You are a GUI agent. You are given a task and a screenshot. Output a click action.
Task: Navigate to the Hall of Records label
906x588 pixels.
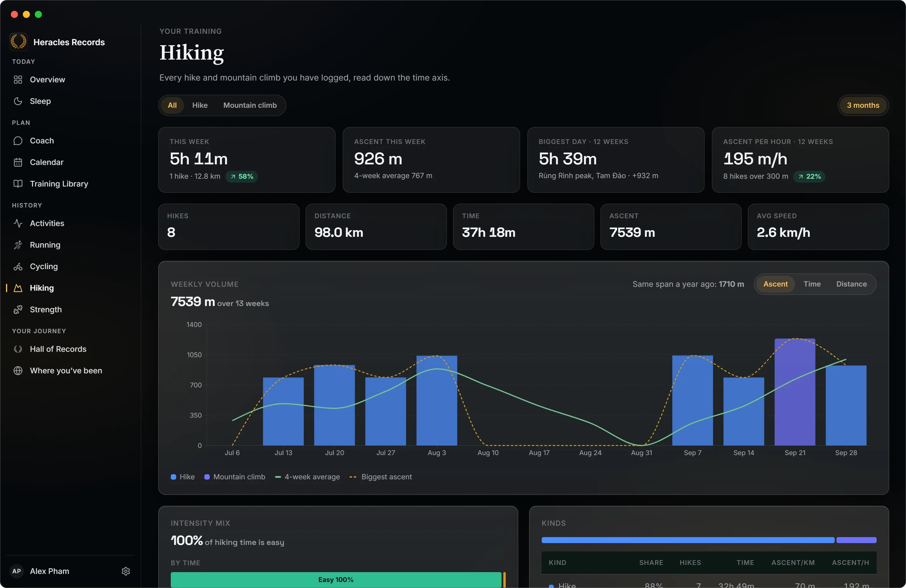(58, 349)
